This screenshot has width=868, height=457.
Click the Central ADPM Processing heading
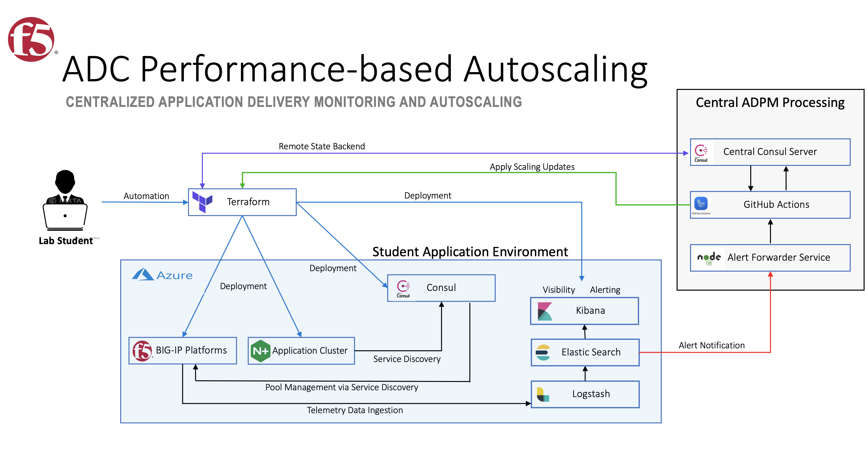tap(770, 102)
